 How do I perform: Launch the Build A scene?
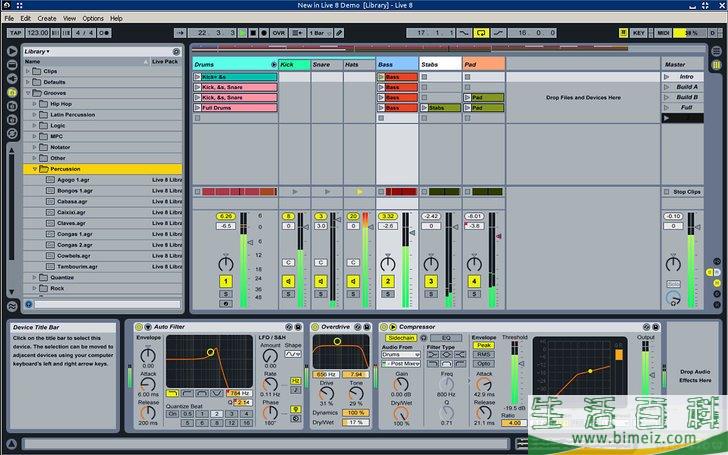(x=667, y=87)
